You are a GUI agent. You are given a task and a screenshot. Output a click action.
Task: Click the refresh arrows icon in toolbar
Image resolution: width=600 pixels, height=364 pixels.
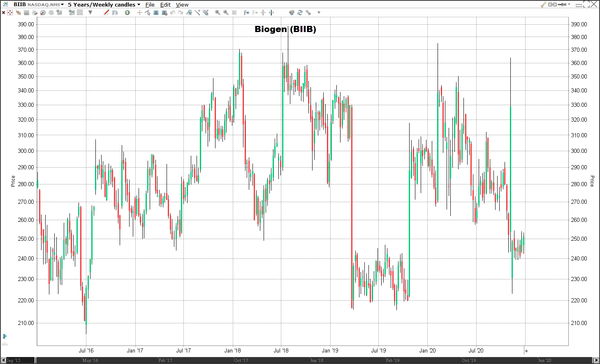click(x=300, y=12)
